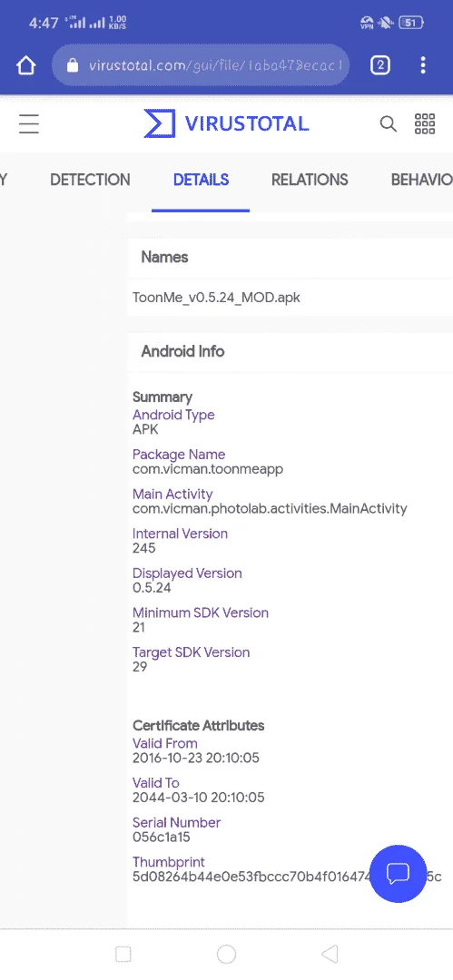Select the Details tab
Screen dimensions: 453x980
(201, 180)
